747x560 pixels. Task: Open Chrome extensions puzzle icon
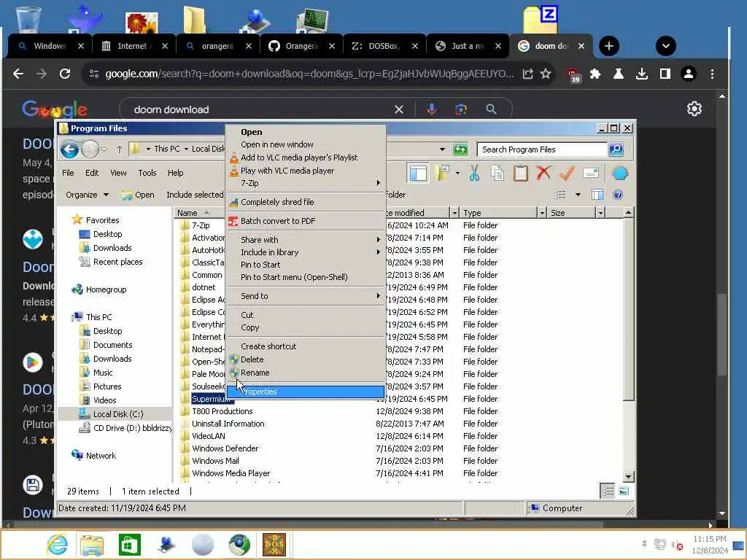click(595, 74)
